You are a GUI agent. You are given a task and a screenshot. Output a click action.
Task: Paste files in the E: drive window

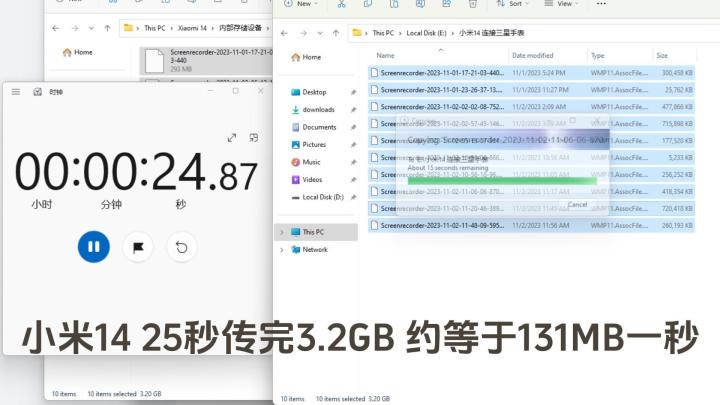394,4
